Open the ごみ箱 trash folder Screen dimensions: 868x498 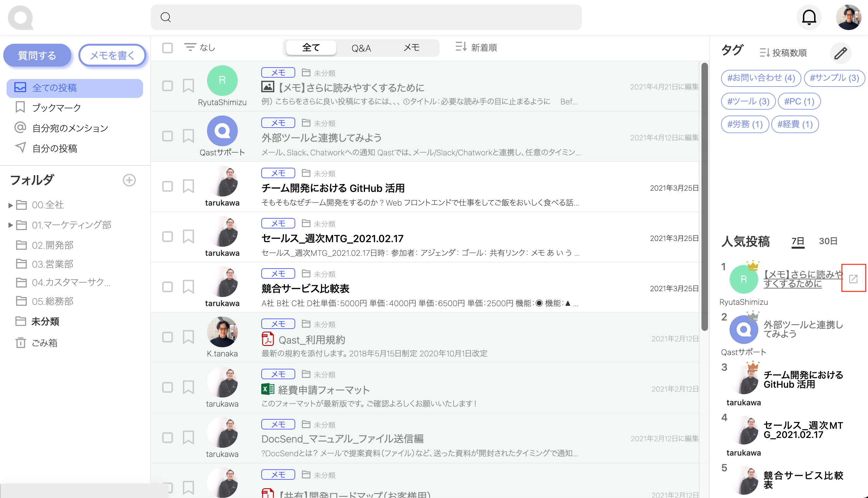[37, 343]
